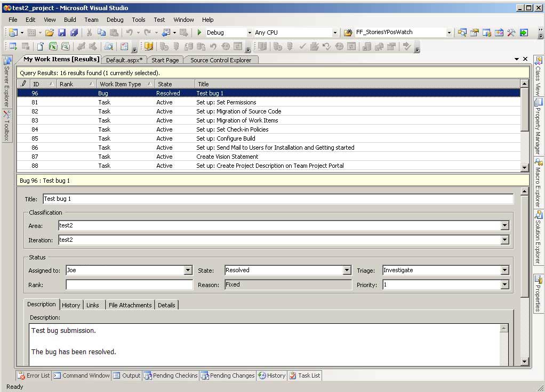545x392 pixels.
Task: Open the Debug configuration dropdown
Action: [x=250, y=32]
